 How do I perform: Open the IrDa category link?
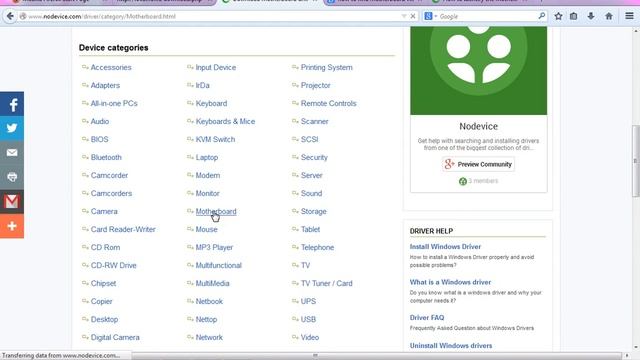pyautogui.click(x=202, y=85)
